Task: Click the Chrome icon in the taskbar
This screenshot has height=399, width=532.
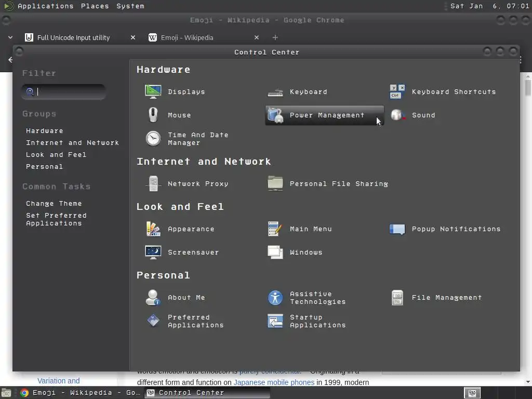Action: pos(24,393)
